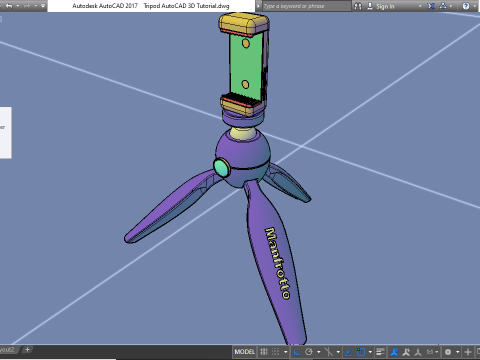The height and width of the screenshot is (360, 480).
Task: Toggle the drawing grid display
Action: (x=264, y=352)
